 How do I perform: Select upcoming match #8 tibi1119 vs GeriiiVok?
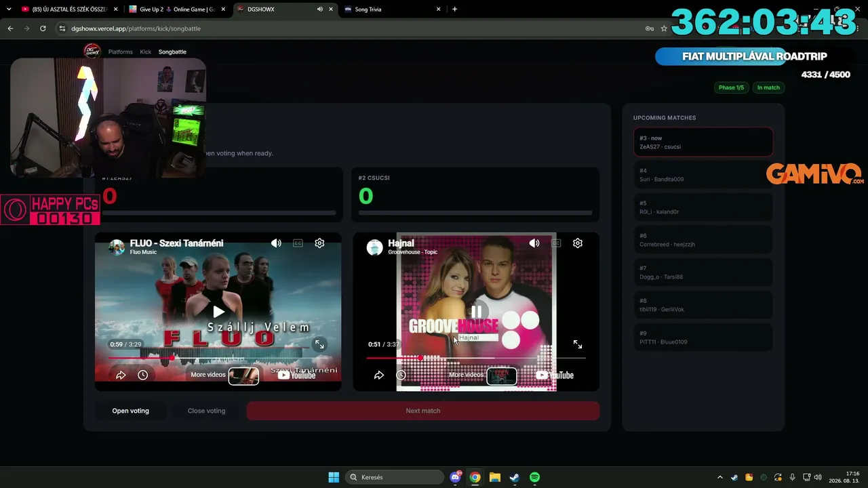(x=703, y=305)
